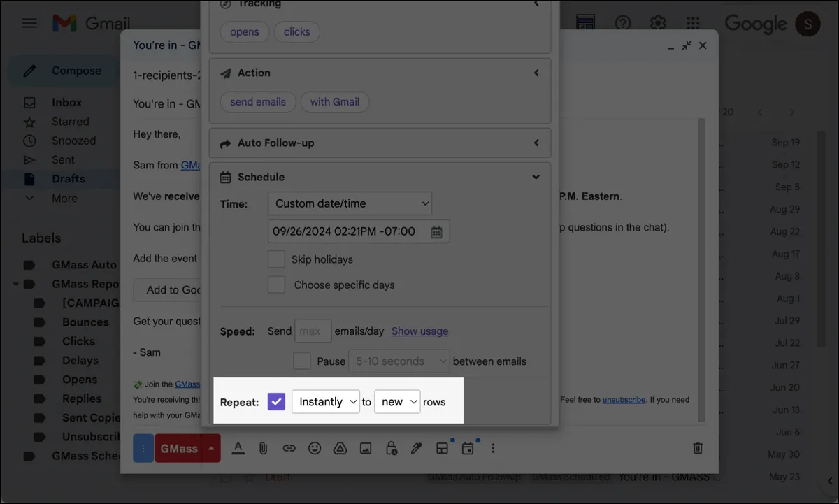This screenshot has height=504, width=839.
Task: Collapse the Action section chevron
Action: 536,73
